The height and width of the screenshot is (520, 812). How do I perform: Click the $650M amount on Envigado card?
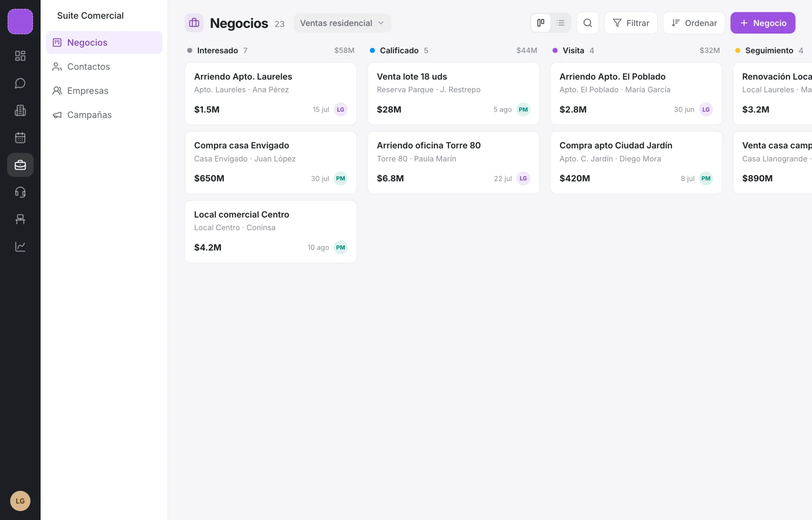click(x=209, y=178)
